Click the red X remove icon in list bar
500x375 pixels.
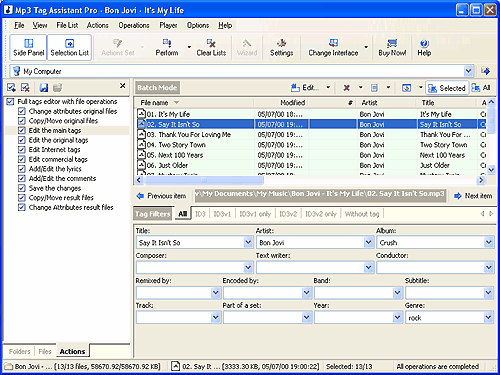click(x=347, y=88)
